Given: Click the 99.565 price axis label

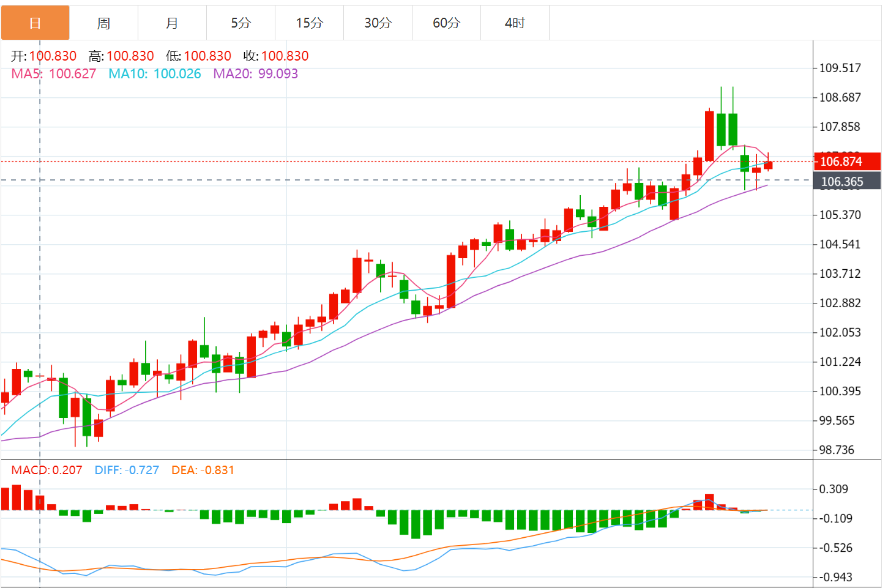Looking at the screenshot, I should pyautogui.click(x=837, y=420).
